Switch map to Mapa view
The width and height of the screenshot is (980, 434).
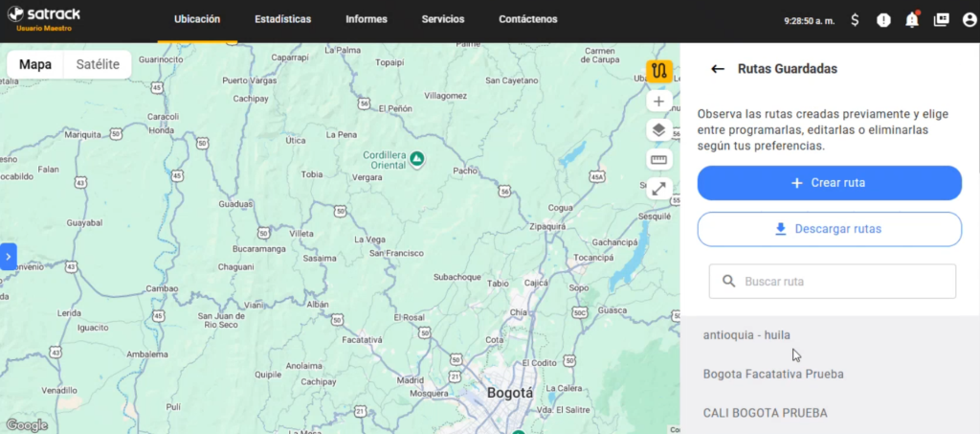tap(35, 64)
